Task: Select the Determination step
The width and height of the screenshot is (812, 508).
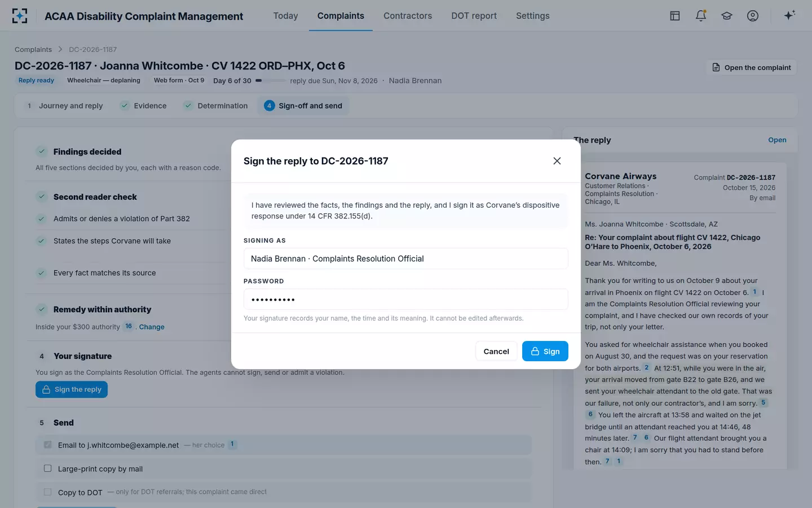Action: pyautogui.click(x=215, y=106)
